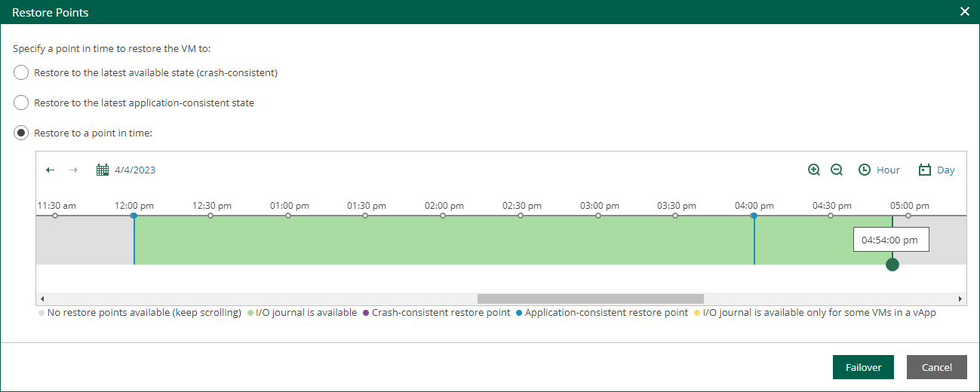Screen dimensions: 980x392
Task: Select the 04:00 pm application-consistent restore point
Action: [754, 216]
